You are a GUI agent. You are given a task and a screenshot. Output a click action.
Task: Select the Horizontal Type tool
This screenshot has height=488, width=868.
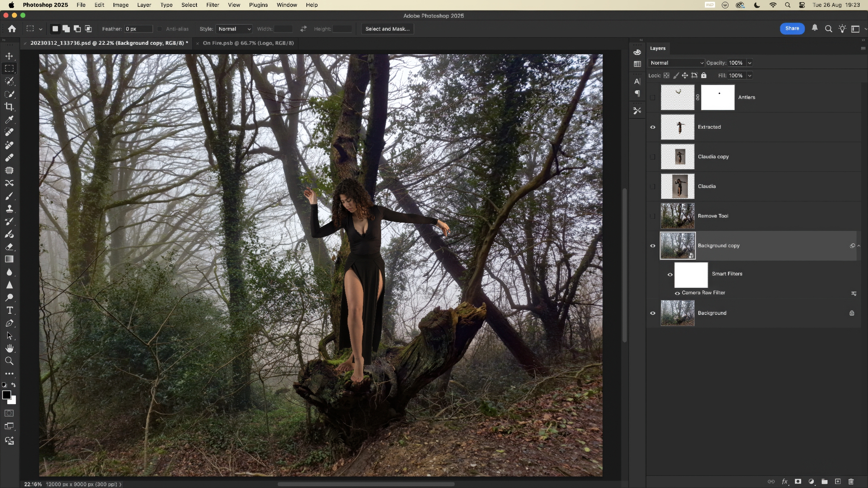pyautogui.click(x=9, y=311)
